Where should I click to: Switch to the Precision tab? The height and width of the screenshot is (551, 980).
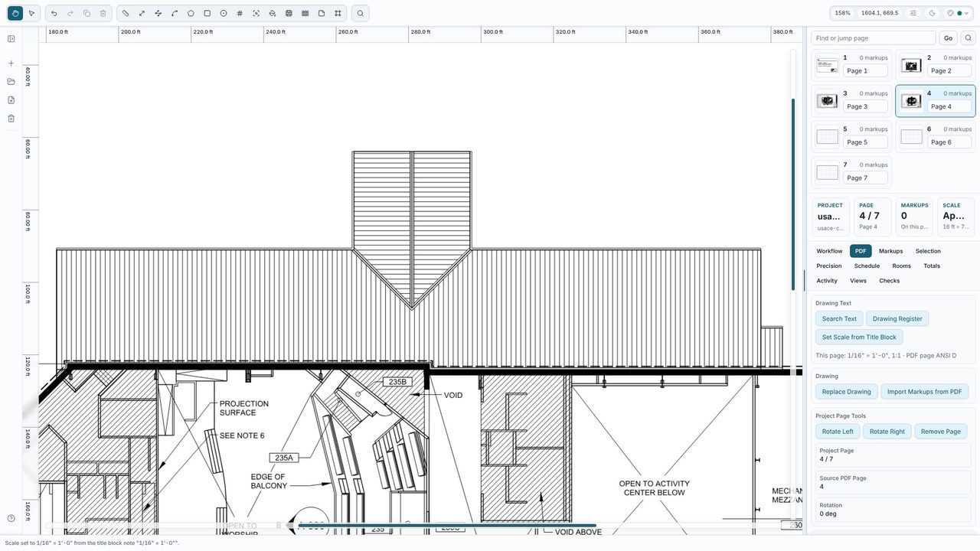pos(829,266)
